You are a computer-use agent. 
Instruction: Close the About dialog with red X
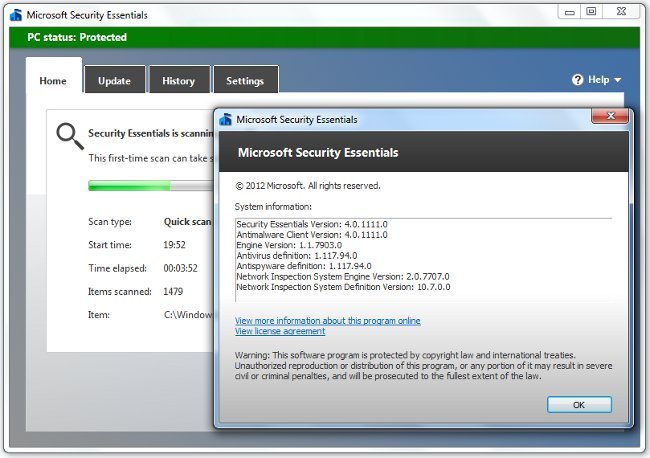(610, 116)
